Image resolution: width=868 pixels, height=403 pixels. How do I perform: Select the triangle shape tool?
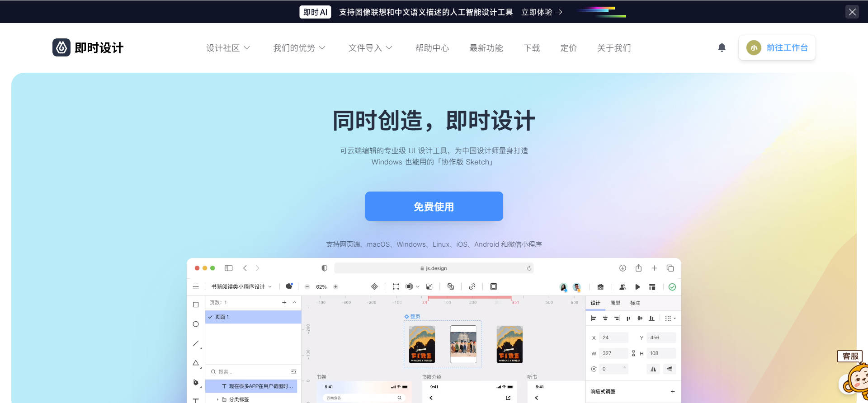(196, 363)
